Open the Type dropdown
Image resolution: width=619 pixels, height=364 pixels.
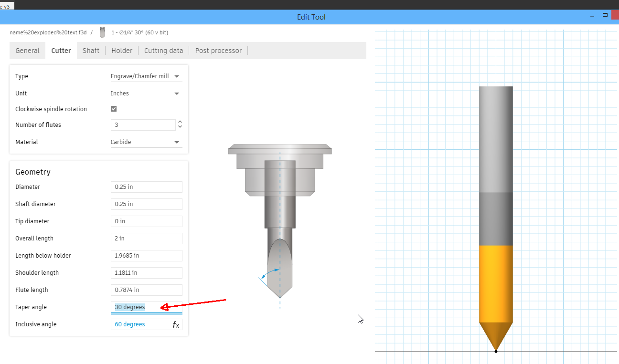146,76
